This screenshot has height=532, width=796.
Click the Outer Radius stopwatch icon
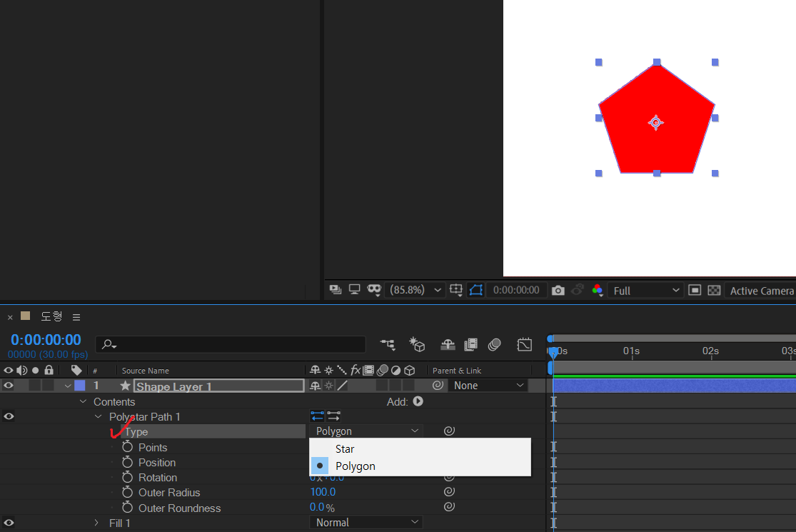pos(127,492)
